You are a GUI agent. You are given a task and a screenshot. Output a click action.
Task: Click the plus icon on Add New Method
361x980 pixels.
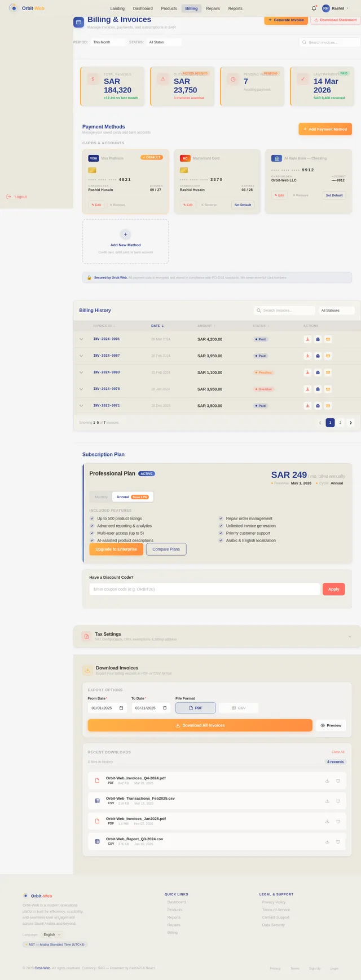point(125,234)
